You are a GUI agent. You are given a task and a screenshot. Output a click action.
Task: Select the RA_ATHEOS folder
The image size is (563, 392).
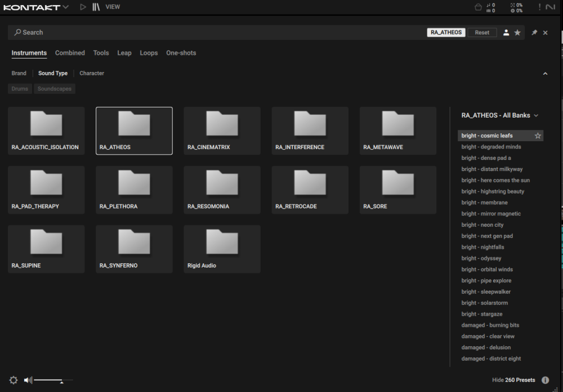point(135,131)
